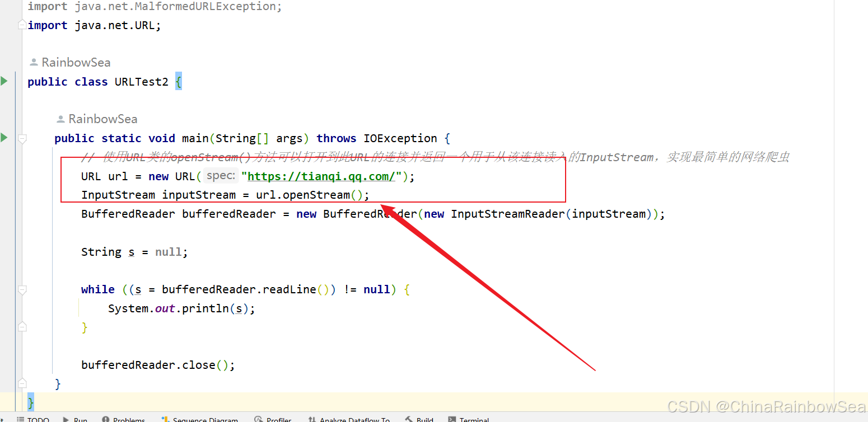
Task: Click the 'throws' keyword
Action: point(337,138)
